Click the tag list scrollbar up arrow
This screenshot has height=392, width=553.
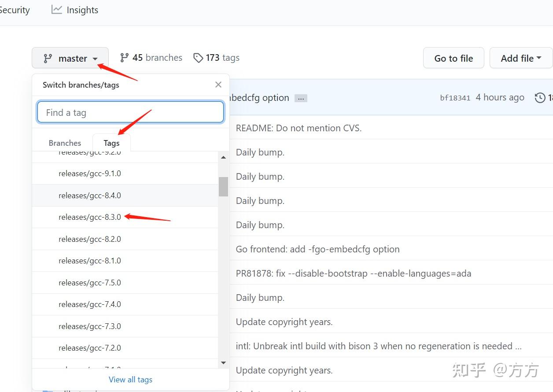click(223, 157)
